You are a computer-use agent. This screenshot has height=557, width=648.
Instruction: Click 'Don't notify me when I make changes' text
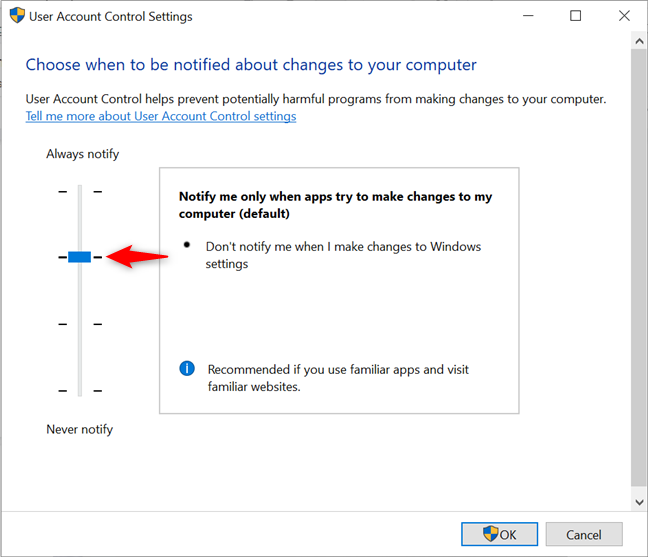pyautogui.click(x=343, y=255)
